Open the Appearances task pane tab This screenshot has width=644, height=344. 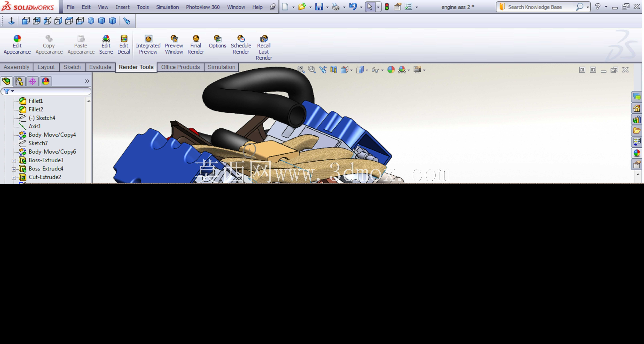(x=637, y=153)
